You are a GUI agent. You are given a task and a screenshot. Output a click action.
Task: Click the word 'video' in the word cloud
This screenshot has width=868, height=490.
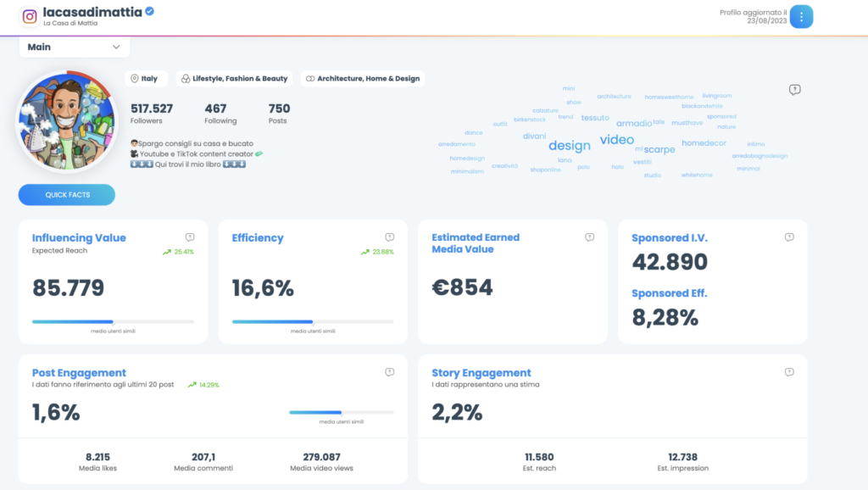[x=617, y=140]
